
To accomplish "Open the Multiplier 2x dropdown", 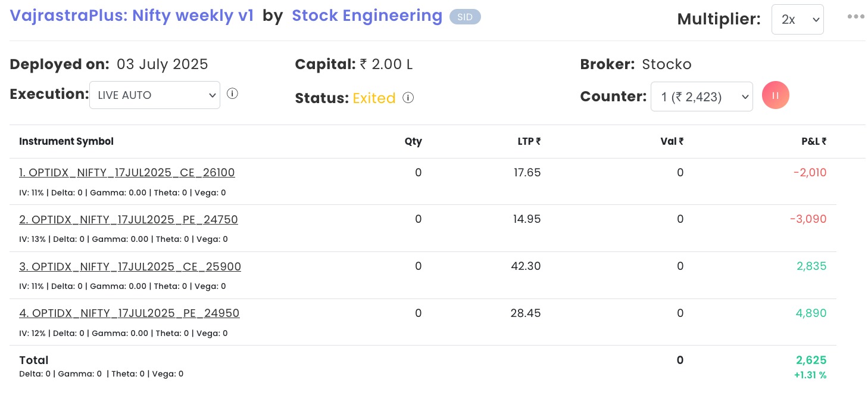I will pos(797,20).
